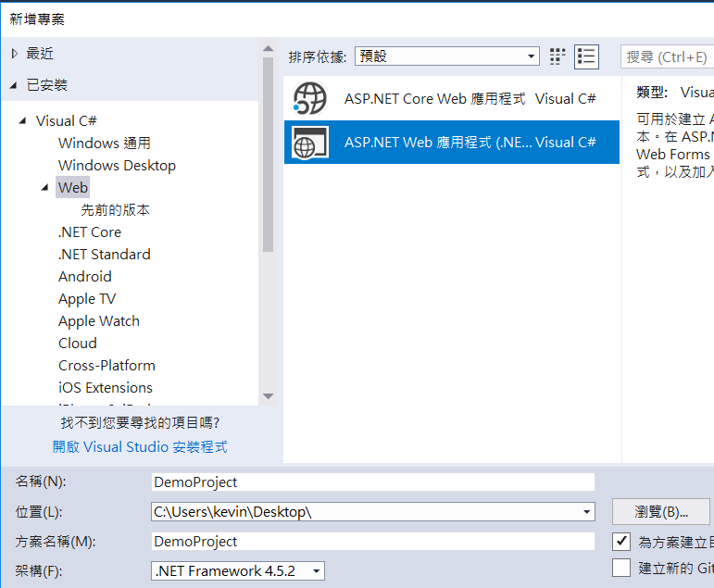Screen dimensions: 714x588
Task: Select Windows Desktop template category
Action: point(117,166)
